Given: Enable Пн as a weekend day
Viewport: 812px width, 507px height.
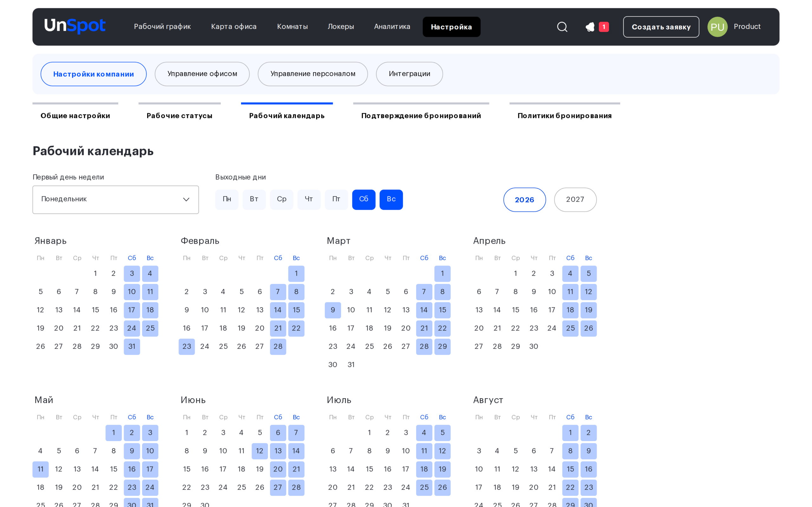Looking at the screenshot, I should pos(227,200).
